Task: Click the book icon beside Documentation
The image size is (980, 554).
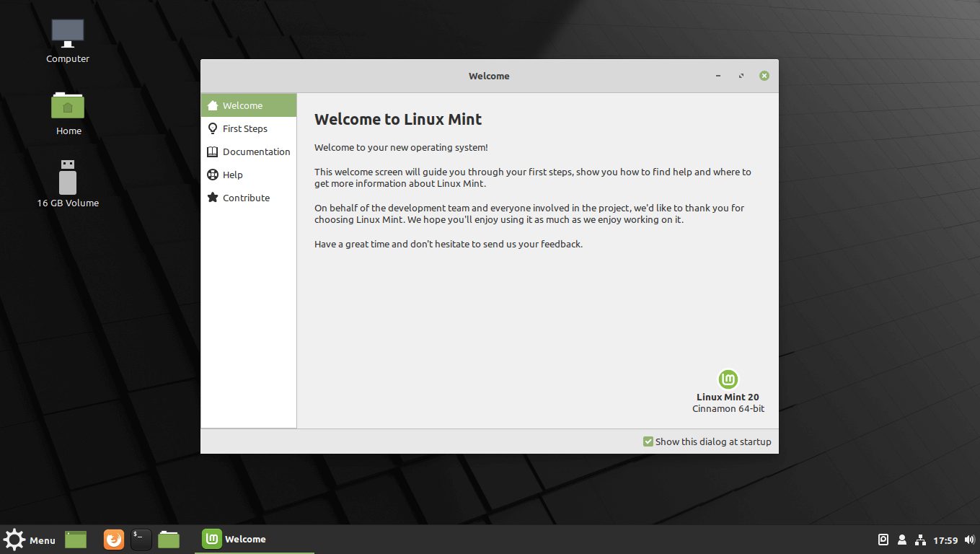Action: click(x=213, y=151)
